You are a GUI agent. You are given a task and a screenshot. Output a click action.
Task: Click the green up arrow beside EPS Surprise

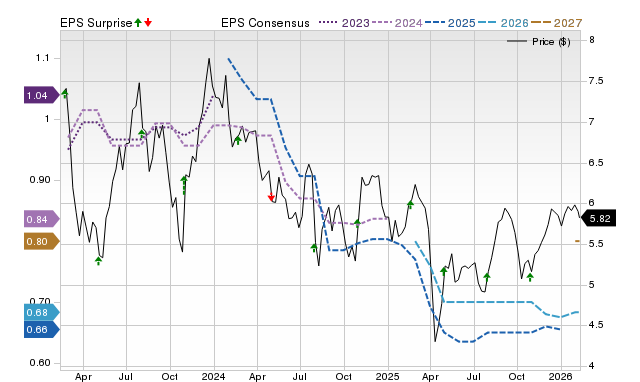coord(138,23)
